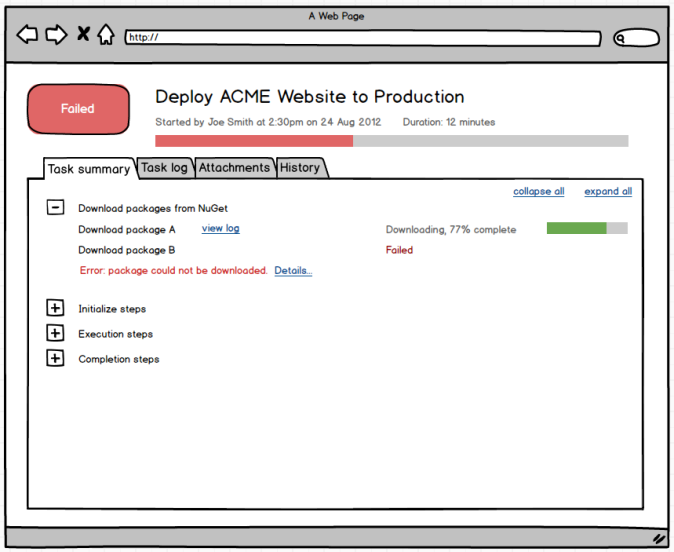674x552 pixels.
Task: Click the magnifier search box
Action: pyautogui.click(x=636, y=38)
